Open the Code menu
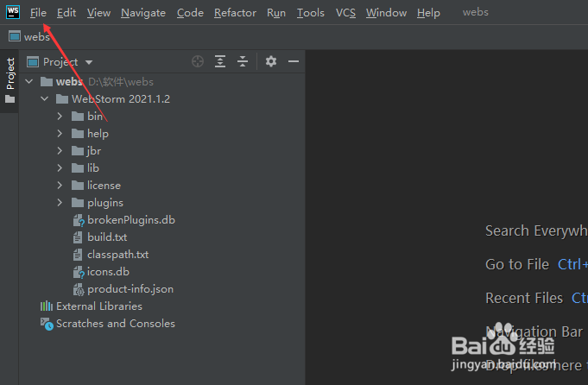588x385 pixels. click(x=190, y=13)
